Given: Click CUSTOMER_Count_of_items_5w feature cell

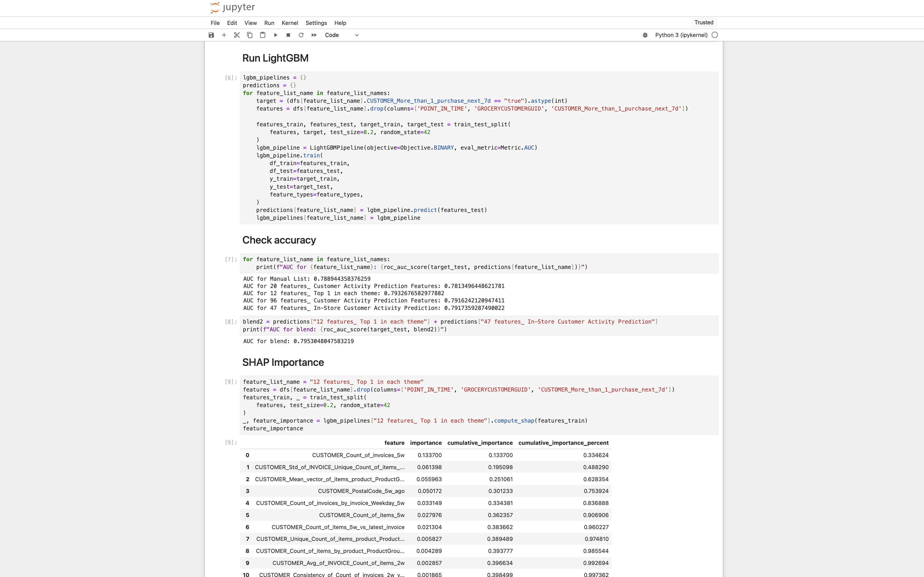Looking at the screenshot, I should point(361,515).
